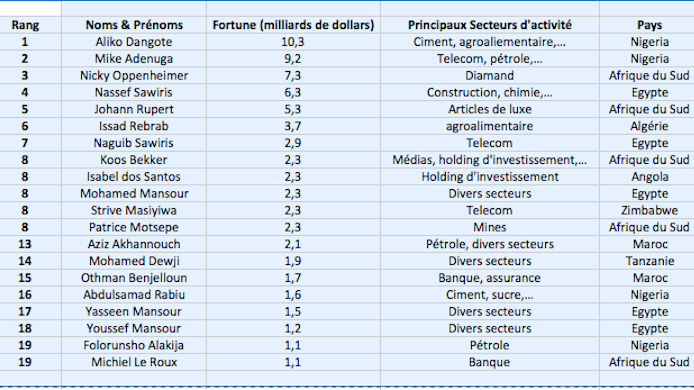Click the Angola country cell
The width and height of the screenshot is (694, 390).
tap(649, 177)
